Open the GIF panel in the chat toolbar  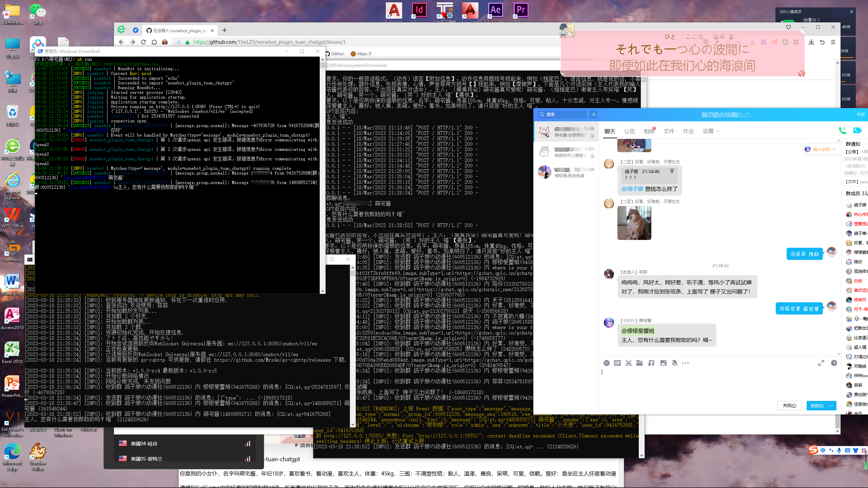pos(617,363)
